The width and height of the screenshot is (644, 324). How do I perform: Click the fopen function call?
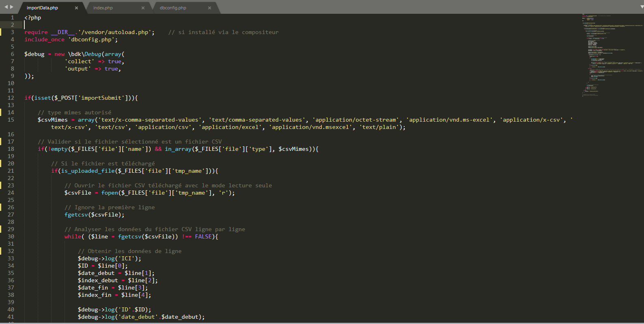click(x=110, y=193)
